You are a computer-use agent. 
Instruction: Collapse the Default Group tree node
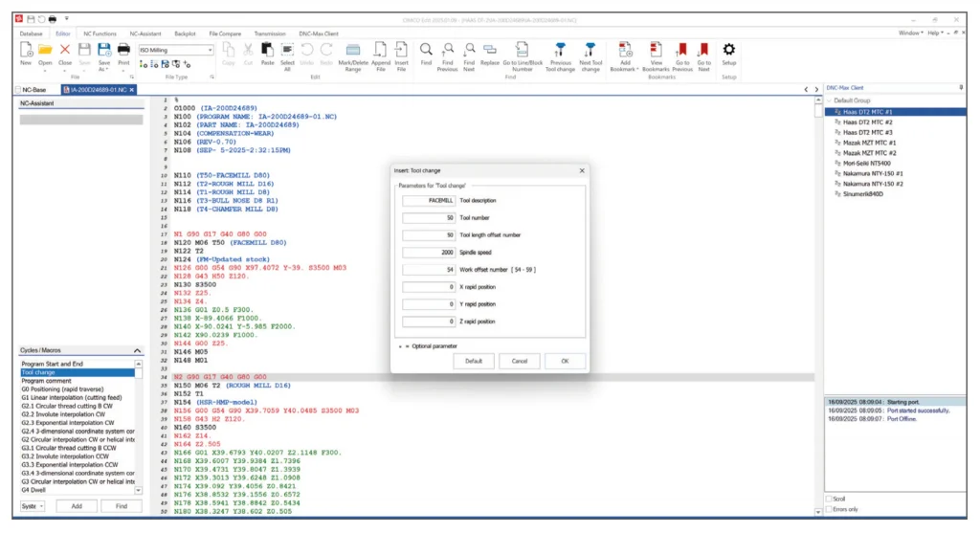click(829, 100)
